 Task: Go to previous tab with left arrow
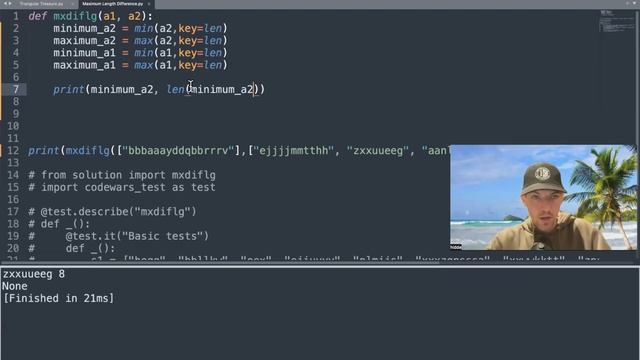[5, 4]
